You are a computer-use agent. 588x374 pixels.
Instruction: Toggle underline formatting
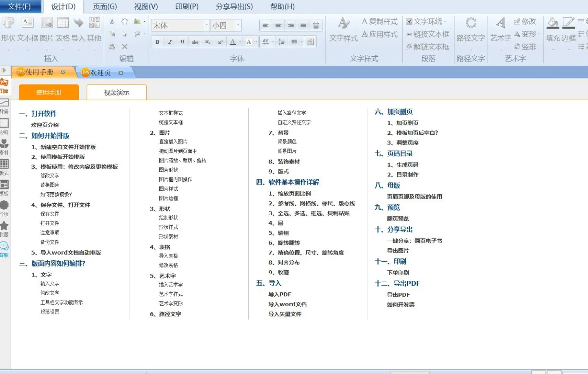[183, 42]
